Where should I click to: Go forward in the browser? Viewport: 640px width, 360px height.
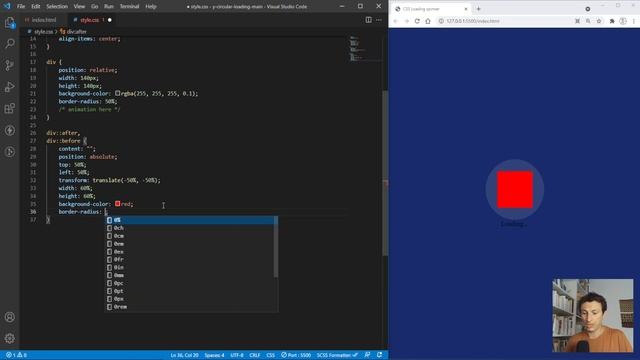tap(406, 21)
